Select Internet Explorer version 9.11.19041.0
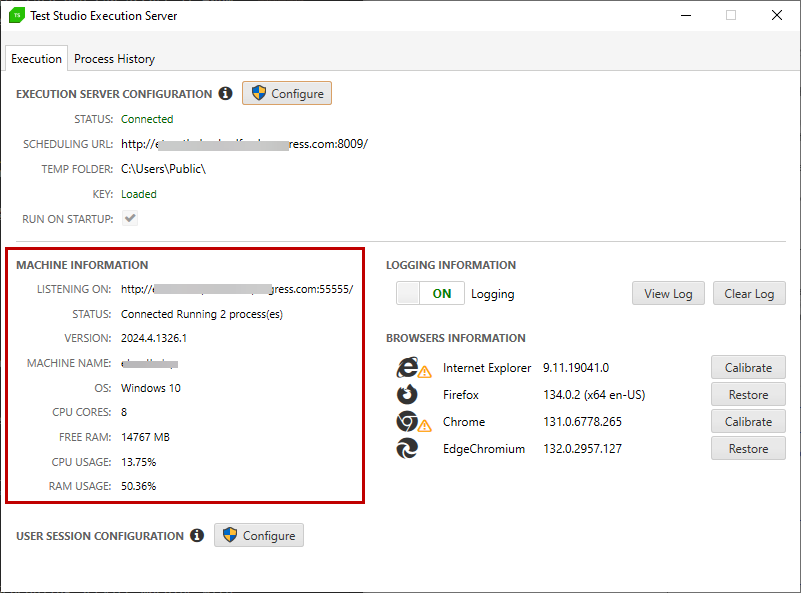Viewport: 801px width, 593px height. (x=576, y=368)
